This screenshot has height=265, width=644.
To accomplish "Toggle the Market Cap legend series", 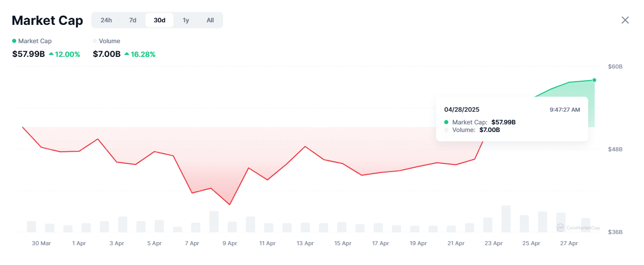I will click(34, 41).
